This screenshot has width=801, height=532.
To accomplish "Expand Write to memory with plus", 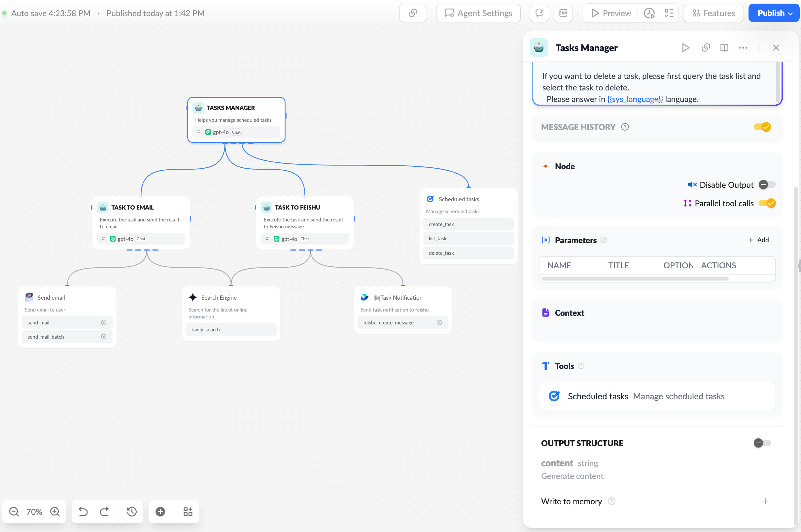I will click(765, 501).
